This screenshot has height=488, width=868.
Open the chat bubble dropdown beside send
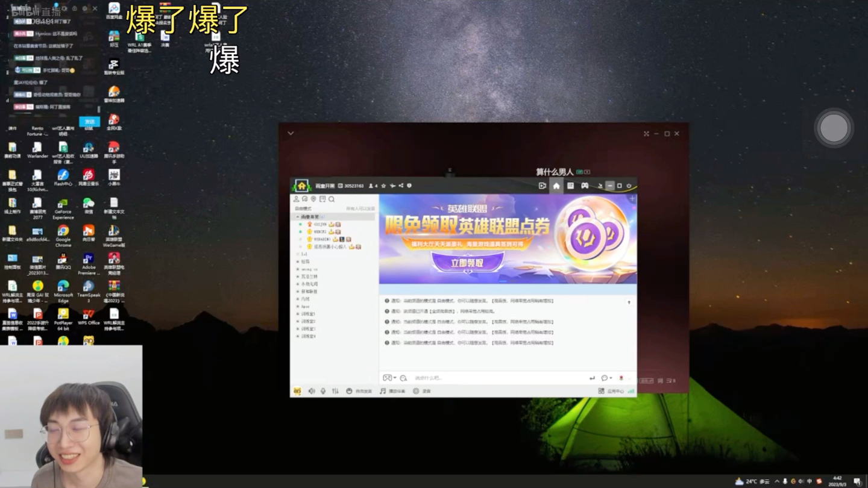click(606, 378)
